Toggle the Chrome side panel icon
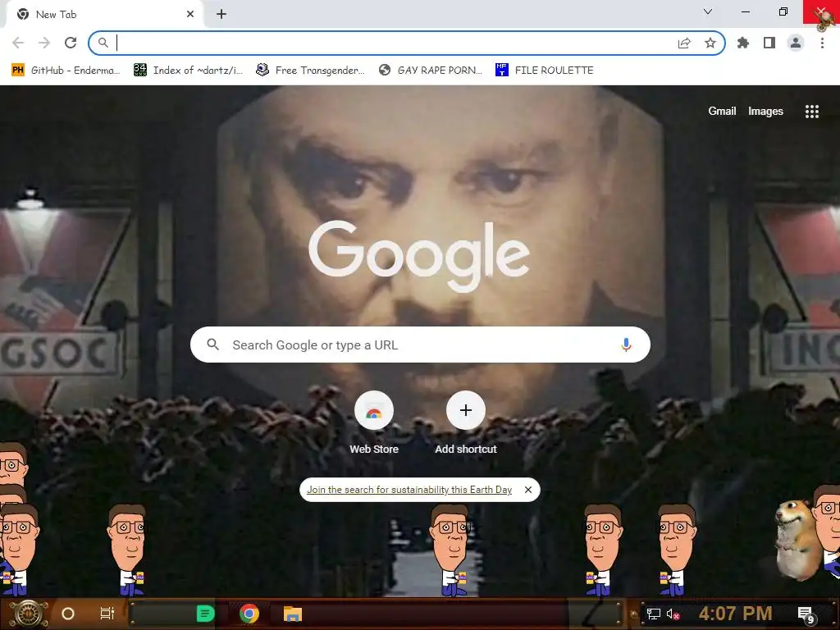The width and height of the screenshot is (840, 630). pyautogui.click(x=769, y=43)
